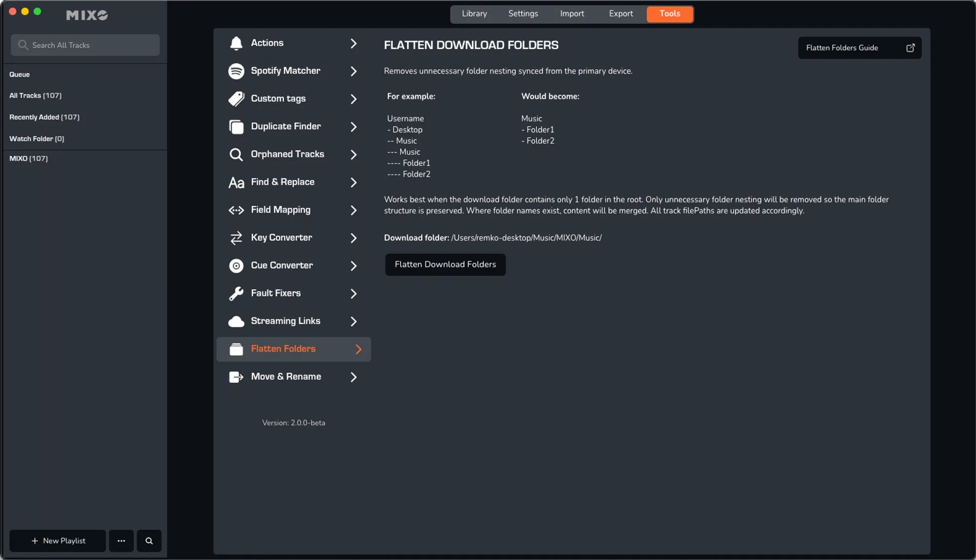Open the ellipsis options menu
Image resolution: width=976 pixels, height=560 pixels.
(122, 540)
